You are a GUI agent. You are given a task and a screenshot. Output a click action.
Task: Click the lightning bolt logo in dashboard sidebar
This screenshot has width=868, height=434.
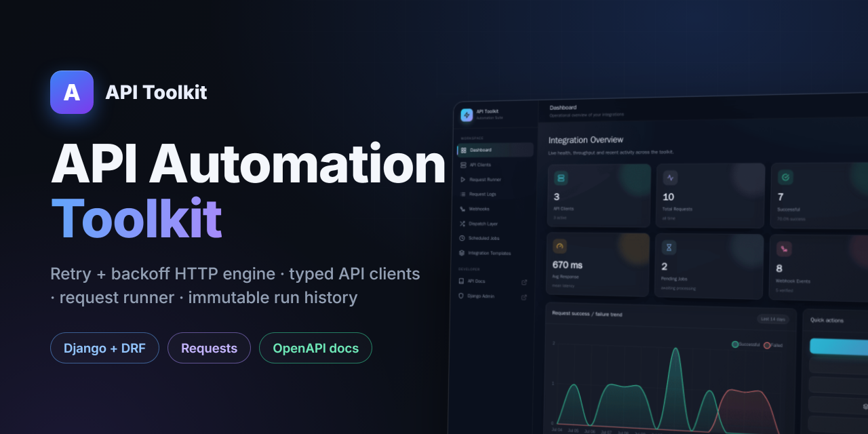pyautogui.click(x=467, y=115)
